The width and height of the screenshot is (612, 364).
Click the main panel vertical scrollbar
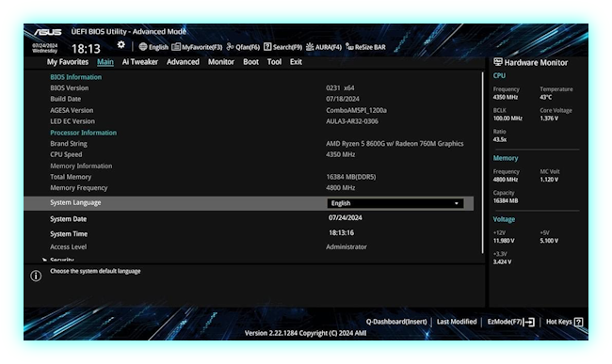[482, 163]
